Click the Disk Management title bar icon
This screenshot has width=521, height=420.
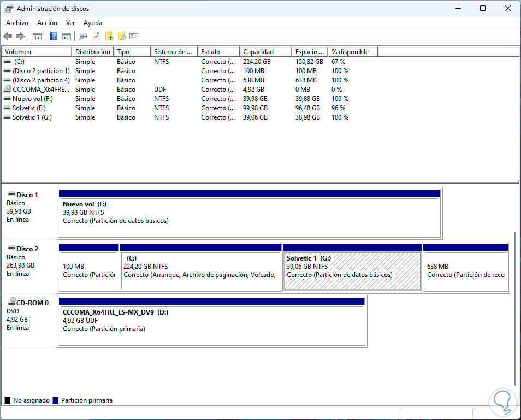point(9,9)
